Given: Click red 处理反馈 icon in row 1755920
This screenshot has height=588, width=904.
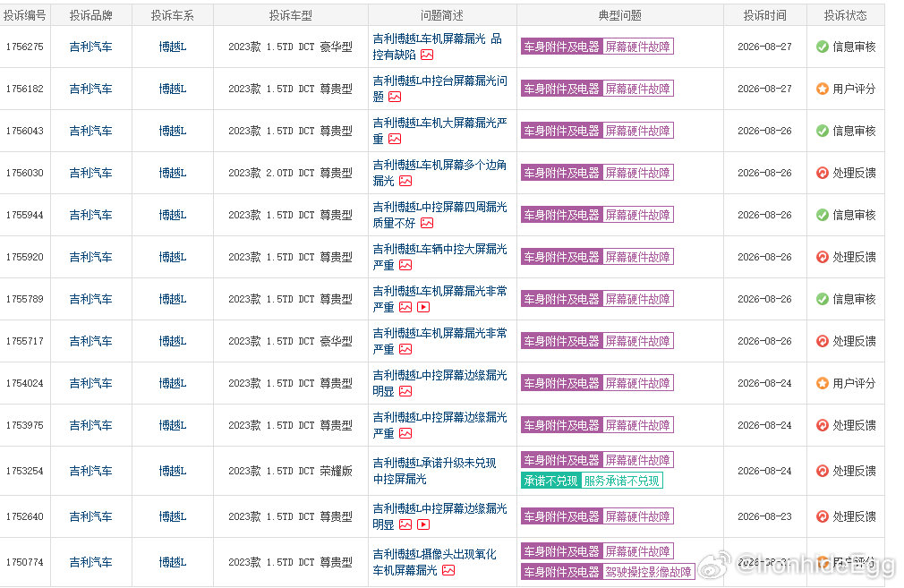Looking at the screenshot, I should tap(823, 257).
